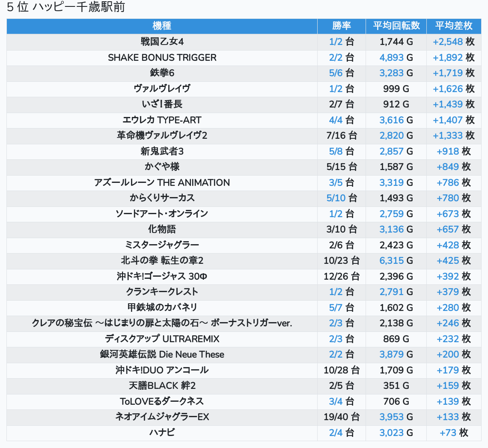Click the 平均回転数 column header
The height and width of the screenshot is (448, 488).
(396, 26)
